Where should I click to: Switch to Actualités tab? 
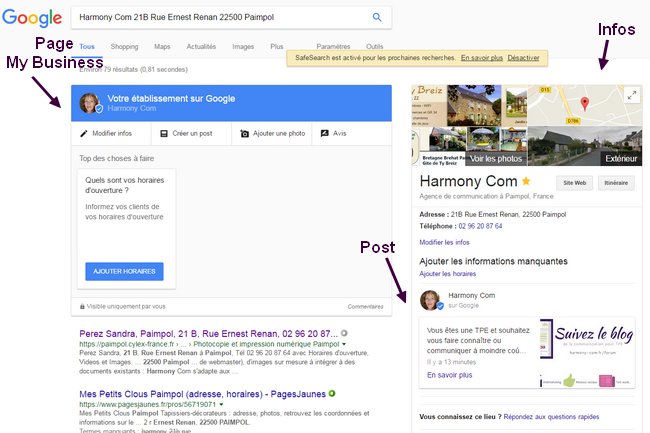click(x=201, y=46)
